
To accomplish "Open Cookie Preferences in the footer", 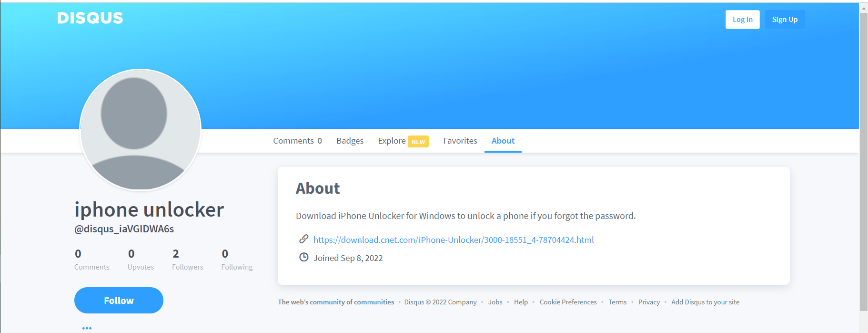I will [568, 302].
